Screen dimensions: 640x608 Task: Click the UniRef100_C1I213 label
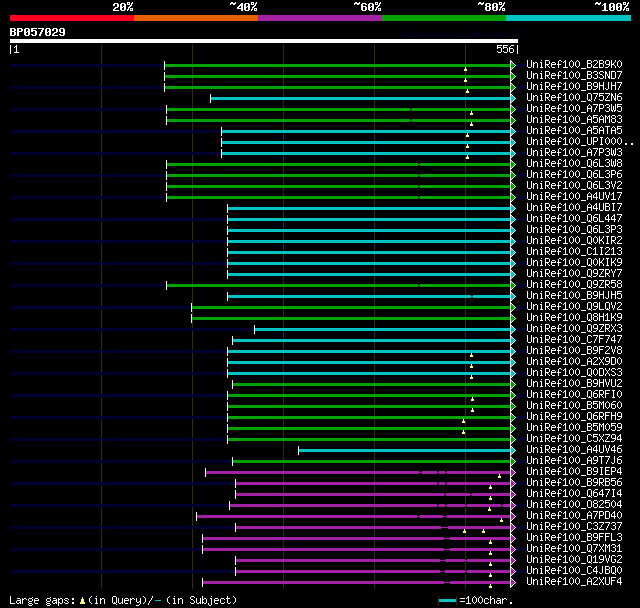[574, 252]
